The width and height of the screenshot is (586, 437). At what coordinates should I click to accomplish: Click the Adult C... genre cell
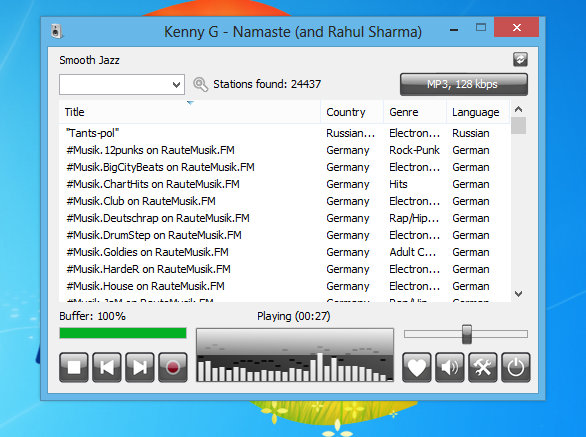tap(413, 252)
